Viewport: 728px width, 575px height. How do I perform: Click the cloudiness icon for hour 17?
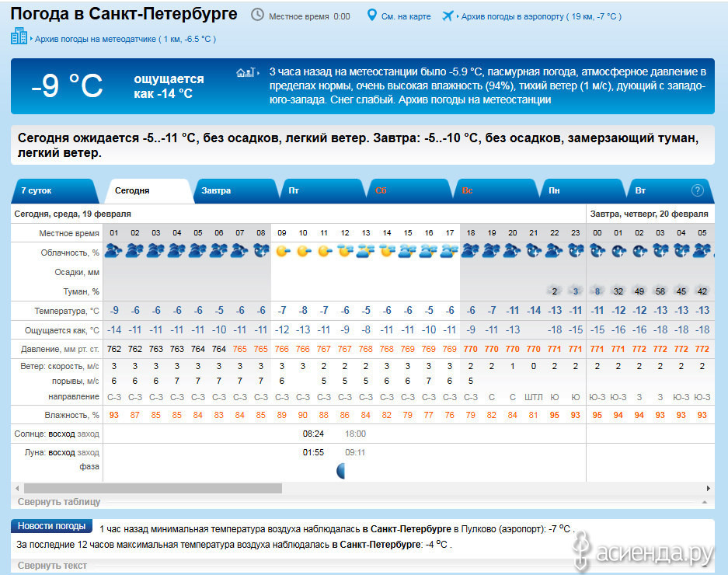coord(449,251)
